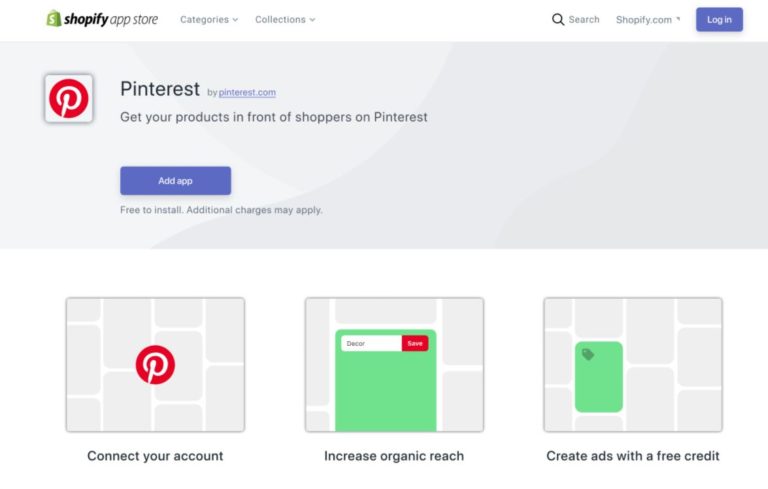The image size is (768, 489).
Task: Open the Create ads with free credit thumbnail
Action: tap(633, 365)
